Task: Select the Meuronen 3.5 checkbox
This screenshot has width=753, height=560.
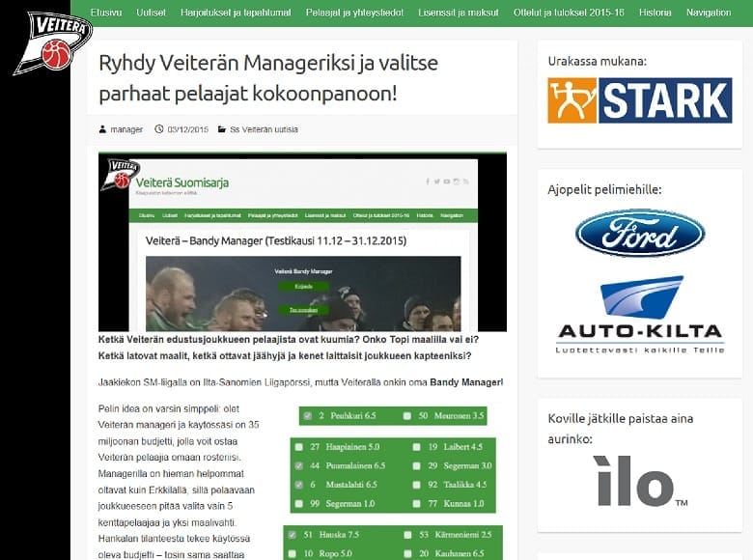Action: click(408, 416)
